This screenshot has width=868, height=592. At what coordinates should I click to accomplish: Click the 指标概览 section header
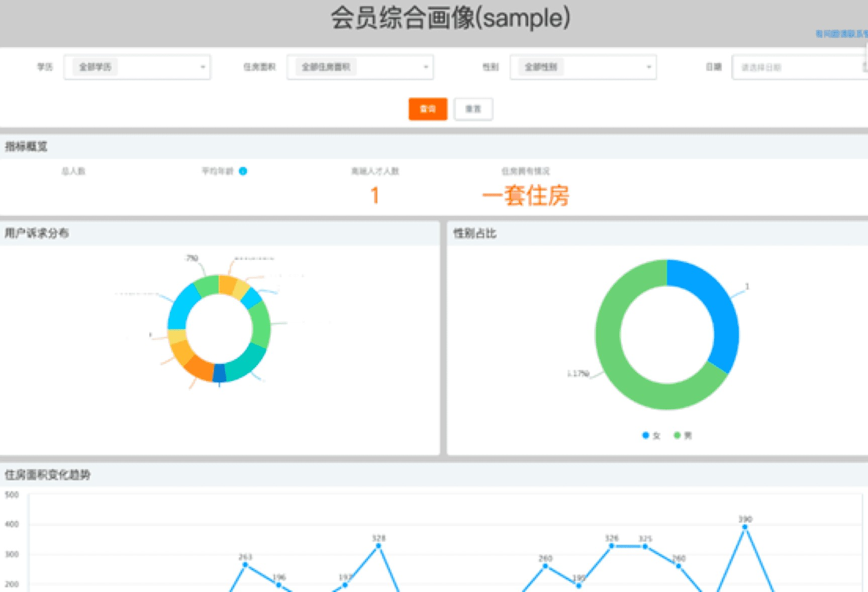26,146
